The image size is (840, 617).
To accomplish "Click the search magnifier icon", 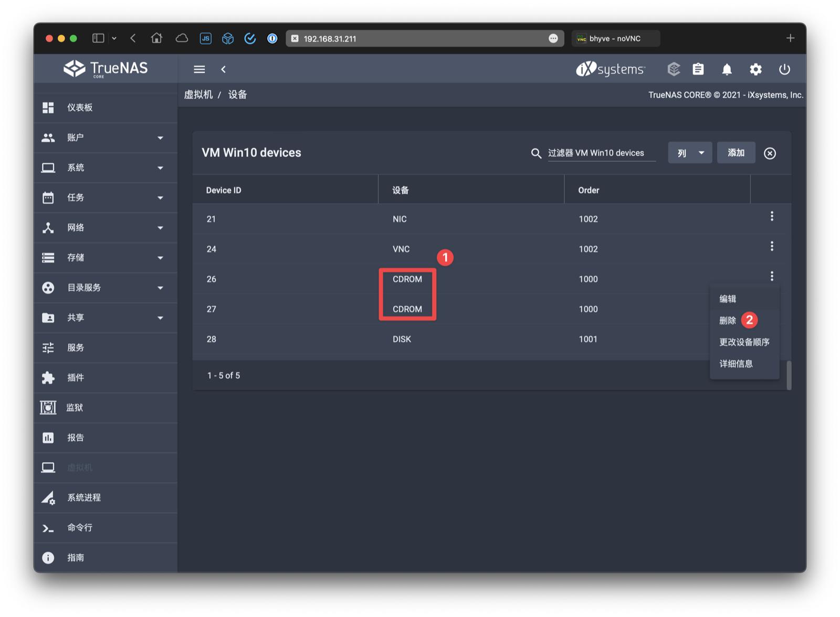I will click(x=535, y=153).
